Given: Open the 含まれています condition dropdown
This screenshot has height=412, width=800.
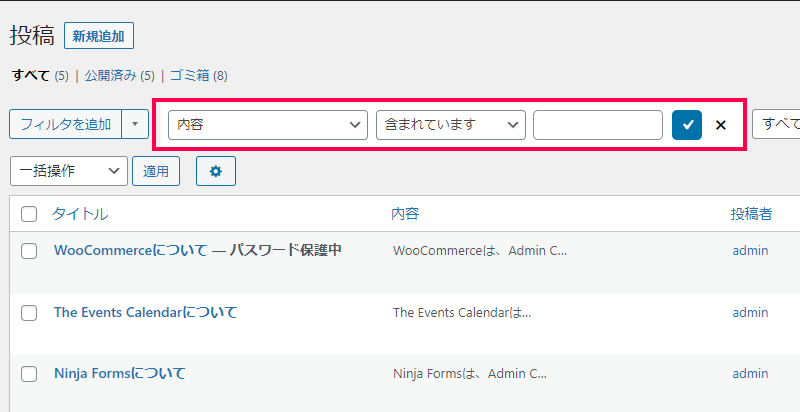Looking at the screenshot, I should pos(451,125).
